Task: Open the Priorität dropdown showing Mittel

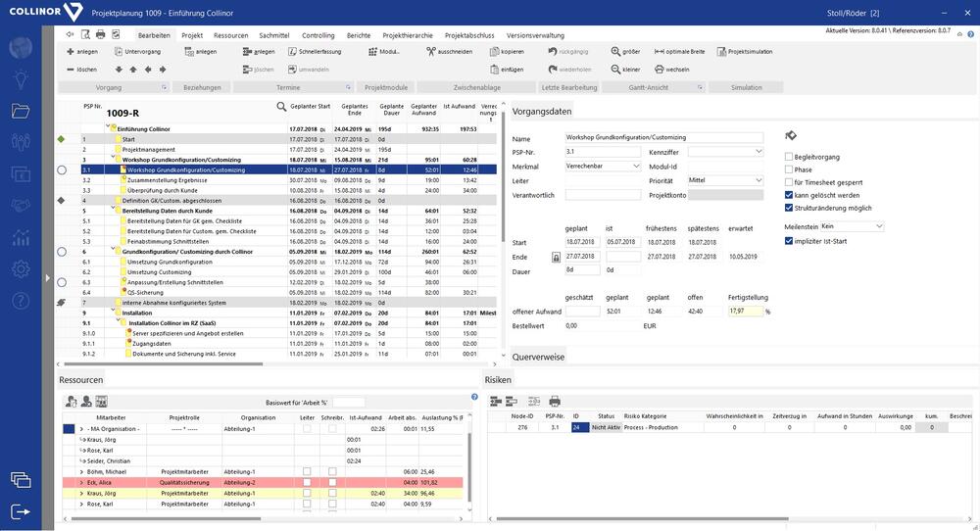Action: click(725, 180)
